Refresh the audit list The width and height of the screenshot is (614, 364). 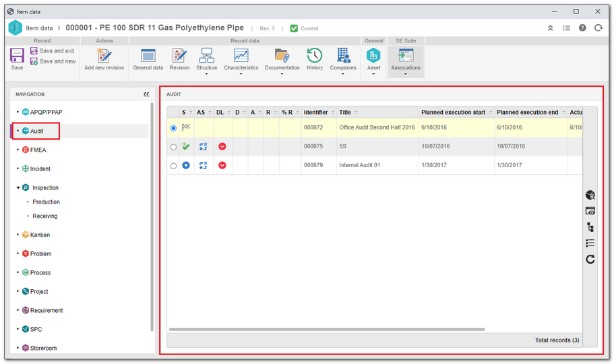pos(590,259)
